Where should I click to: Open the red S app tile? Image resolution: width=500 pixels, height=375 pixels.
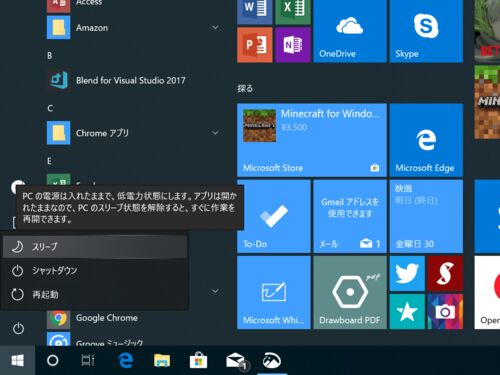(445, 273)
